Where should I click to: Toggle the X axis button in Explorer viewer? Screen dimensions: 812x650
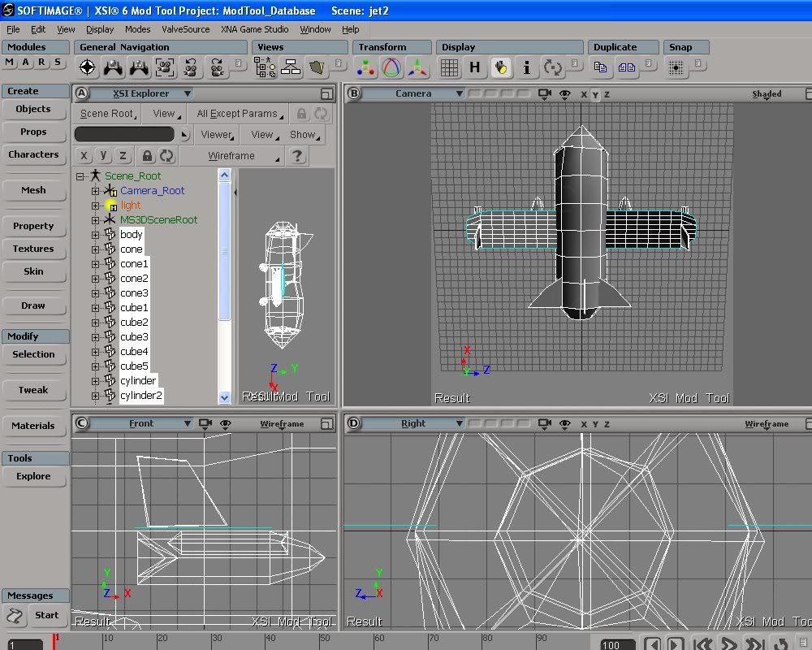(x=84, y=155)
